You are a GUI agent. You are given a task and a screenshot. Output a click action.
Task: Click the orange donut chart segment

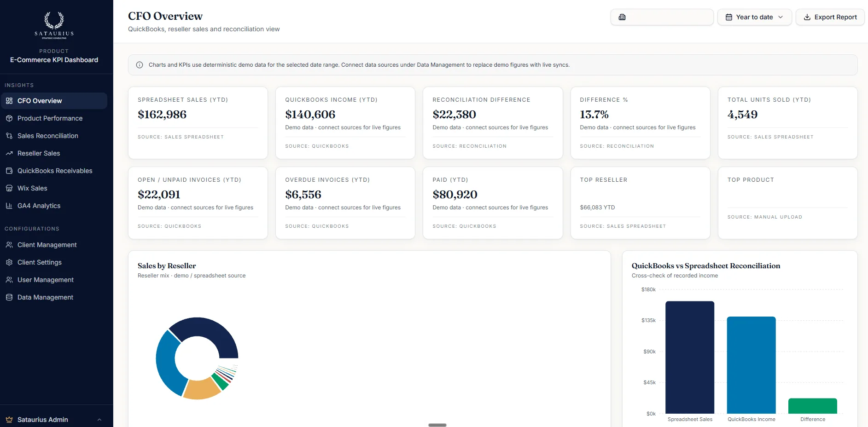point(202,388)
